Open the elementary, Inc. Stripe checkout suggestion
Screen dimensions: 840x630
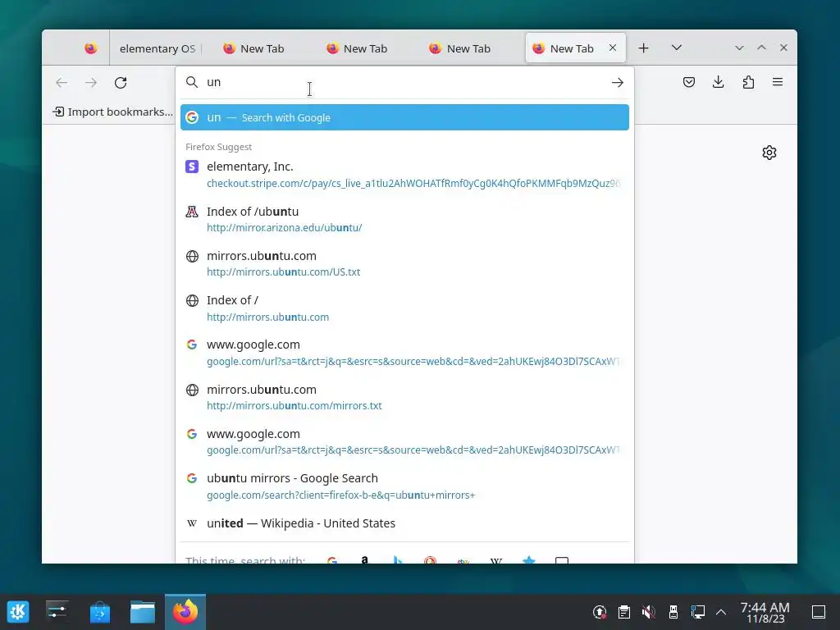point(404,175)
